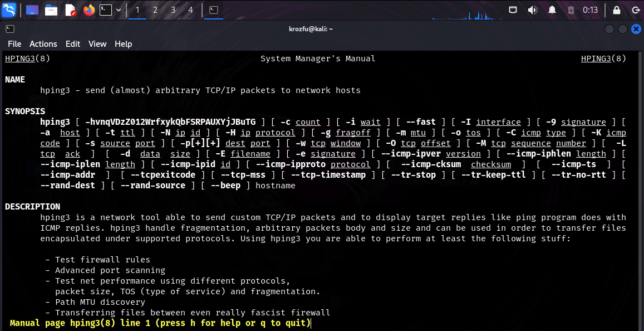Screen dimensions: 644x331
Task: Click the show desktop panel icon
Action: point(32,10)
